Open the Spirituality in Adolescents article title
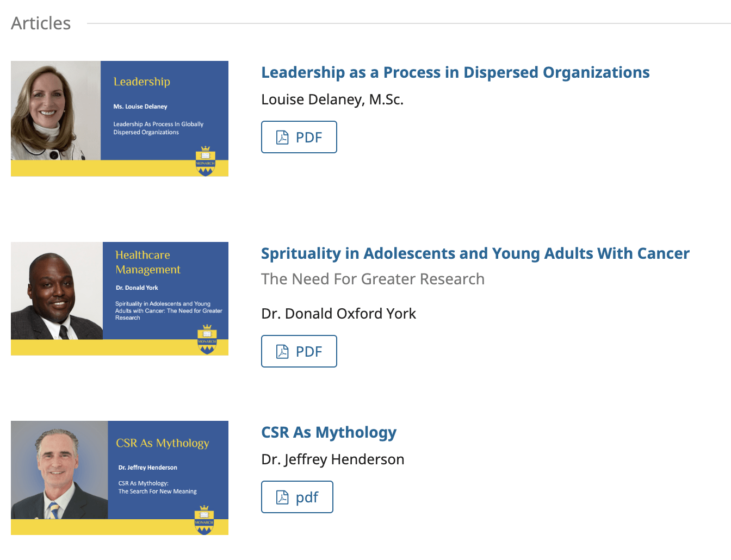731x560 pixels. [475, 253]
